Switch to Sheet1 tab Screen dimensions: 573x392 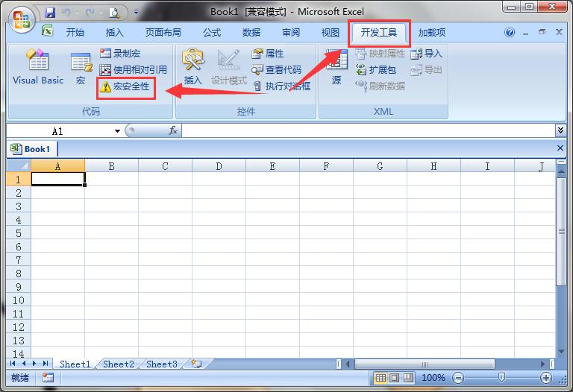tap(75, 364)
